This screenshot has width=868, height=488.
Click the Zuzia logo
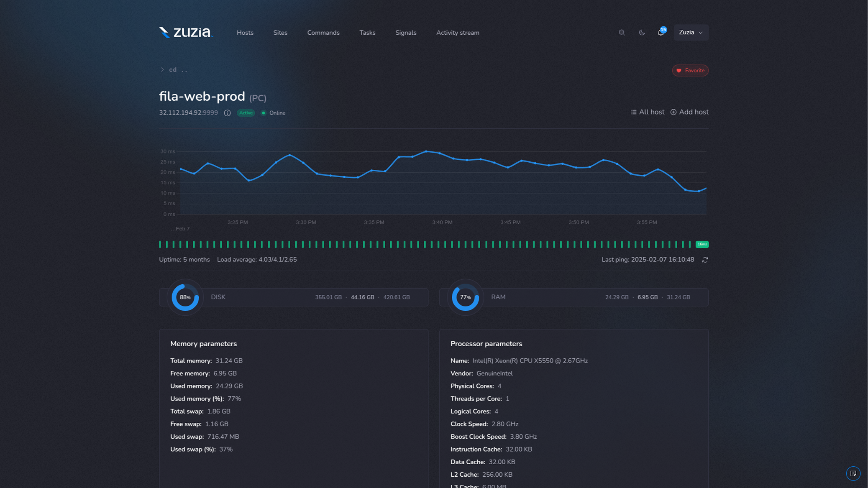tap(186, 32)
